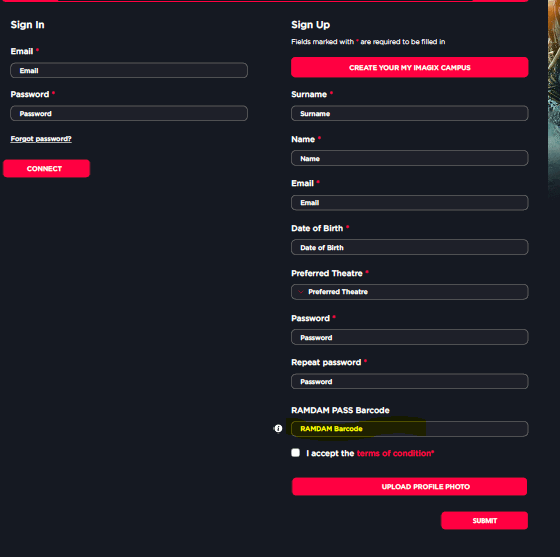Viewport: 560px width, 557px height.
Task: Click the UPLOAD PROFILE PHOTO button
Action: click(x=409, y=486)
